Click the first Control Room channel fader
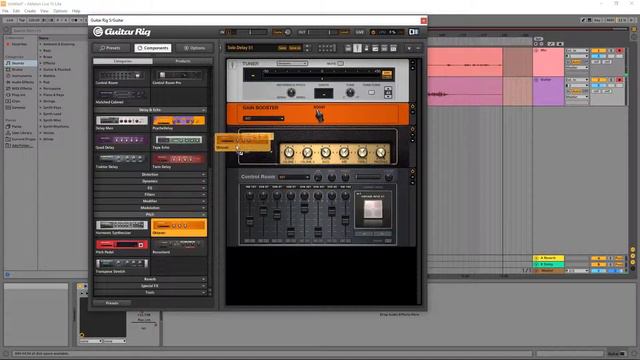Screen dimensions: 640x360 tap(249, 221)
